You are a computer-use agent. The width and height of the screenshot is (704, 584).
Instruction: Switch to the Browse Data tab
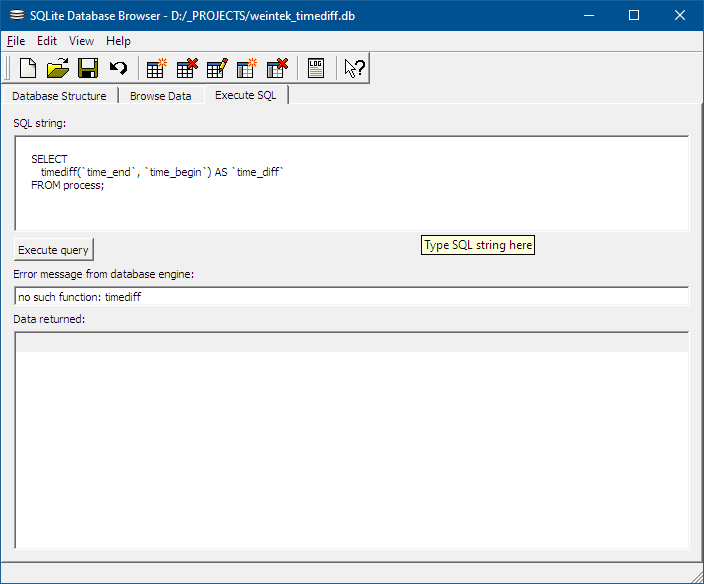pos(161,96)
